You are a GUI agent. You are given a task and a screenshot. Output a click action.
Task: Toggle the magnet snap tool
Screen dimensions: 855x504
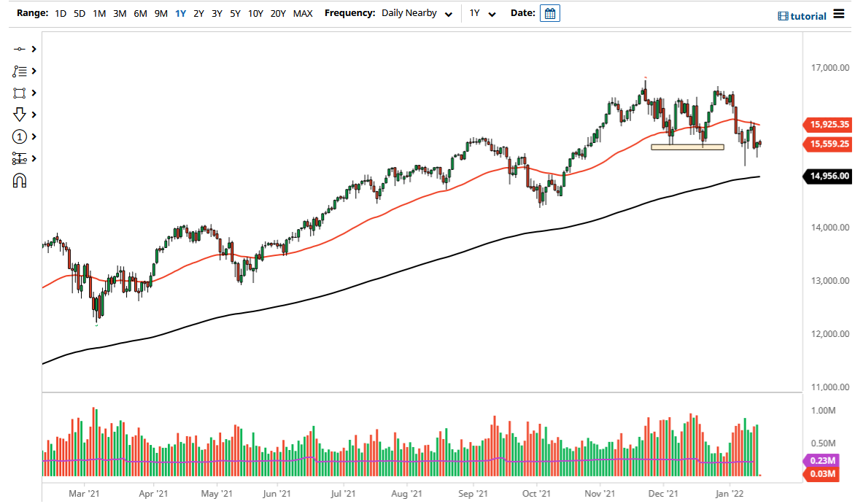[x=20, y=179]
